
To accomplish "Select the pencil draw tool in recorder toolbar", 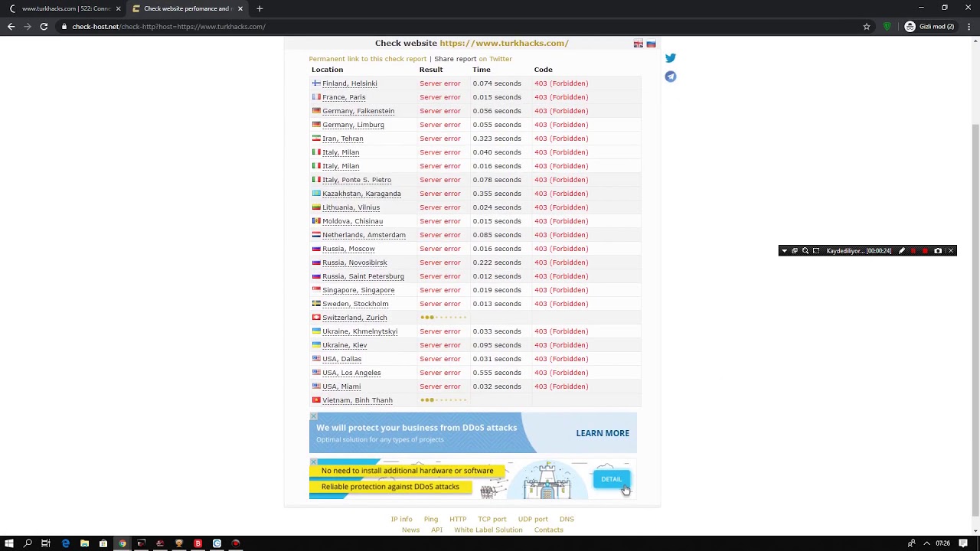I will 902,251.
